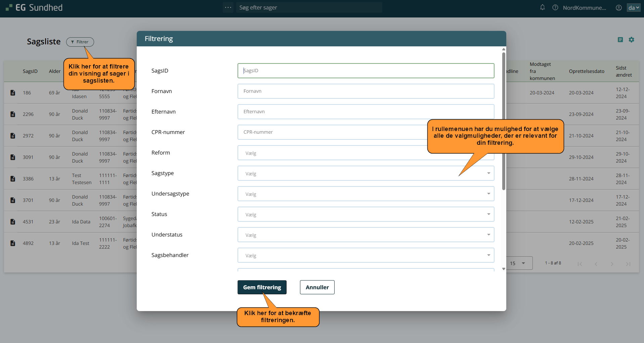Sort by 'Sidst ændret' column header
Screen dimensions: 644x343
point(624,71)
